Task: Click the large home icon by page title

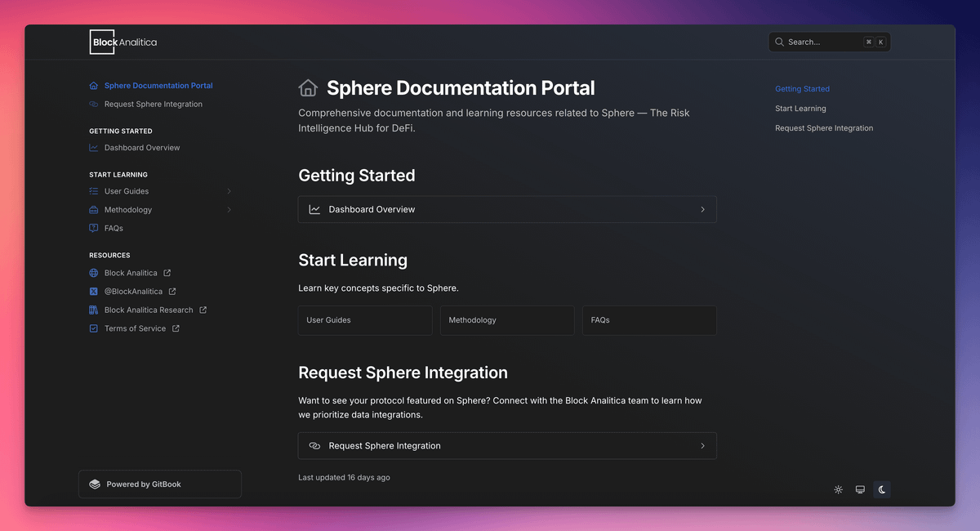Action: [x=308, y=88]
